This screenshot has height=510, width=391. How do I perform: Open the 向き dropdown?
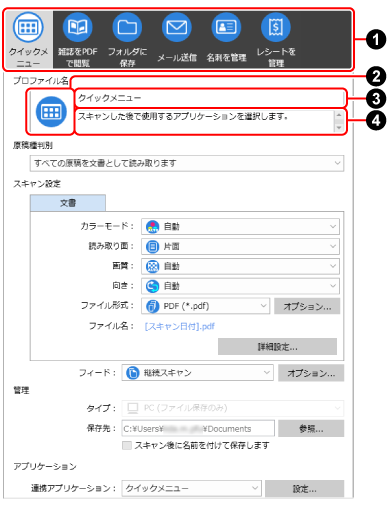(240, 286)
